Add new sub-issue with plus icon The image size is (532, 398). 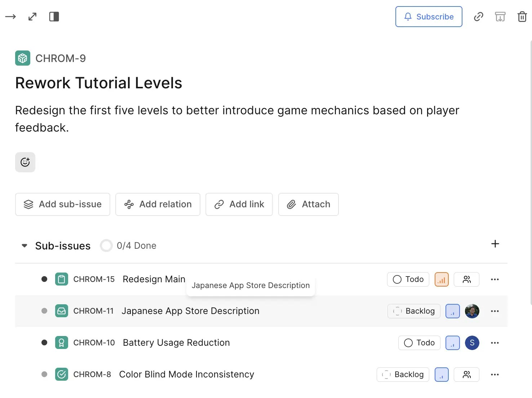click(495, 244)
